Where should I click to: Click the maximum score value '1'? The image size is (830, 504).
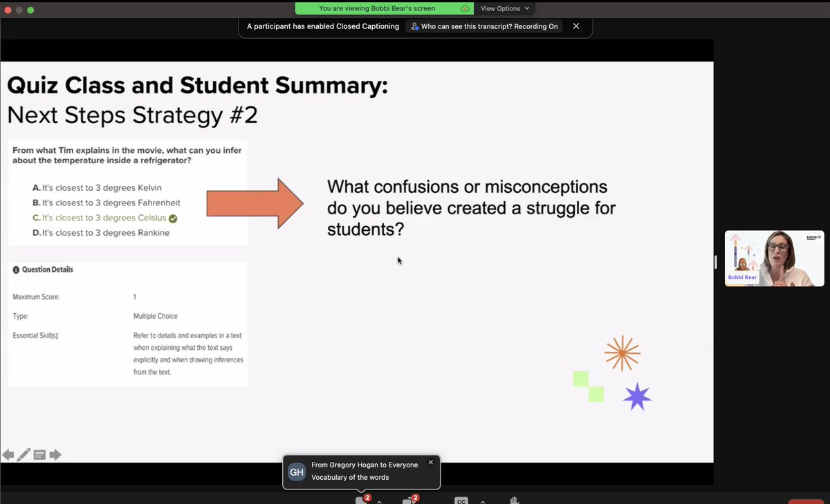[135, 297]
